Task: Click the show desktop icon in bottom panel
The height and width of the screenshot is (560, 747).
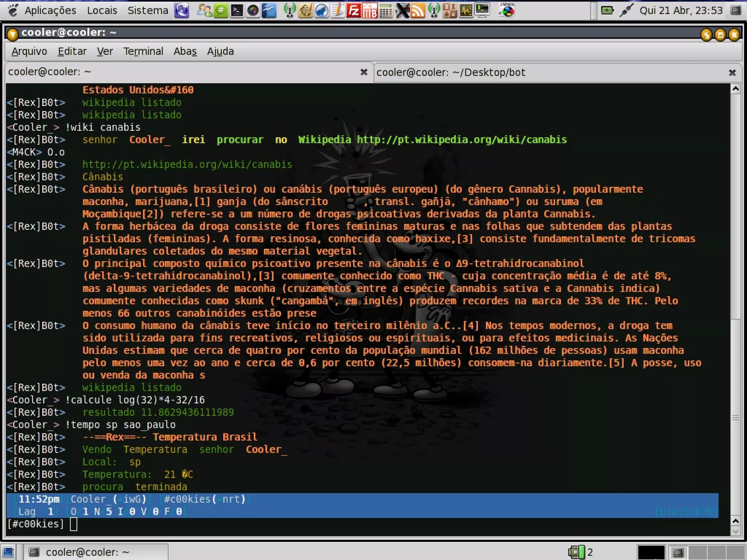Action: (x=8, y=552)
